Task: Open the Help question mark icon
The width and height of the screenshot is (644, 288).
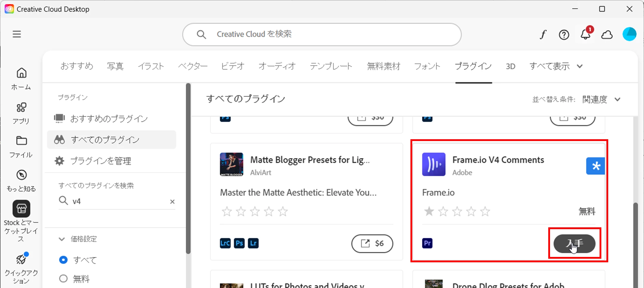Action: coord(564,35)
